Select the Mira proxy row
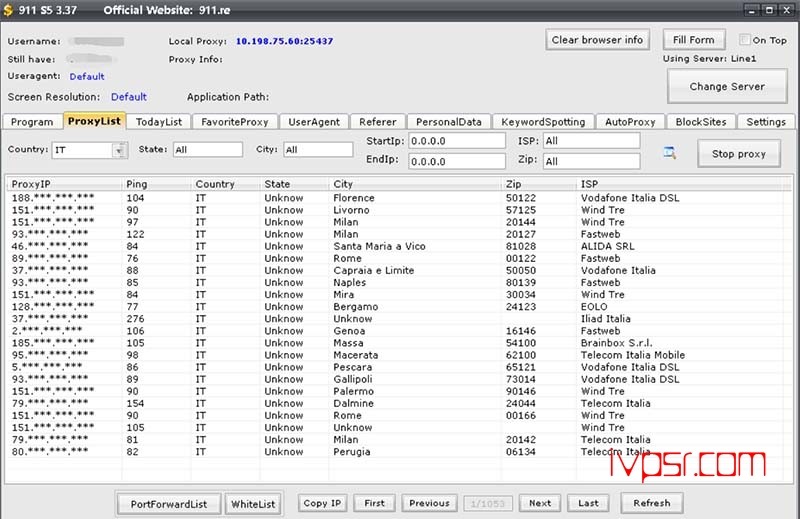 [398, 295]
